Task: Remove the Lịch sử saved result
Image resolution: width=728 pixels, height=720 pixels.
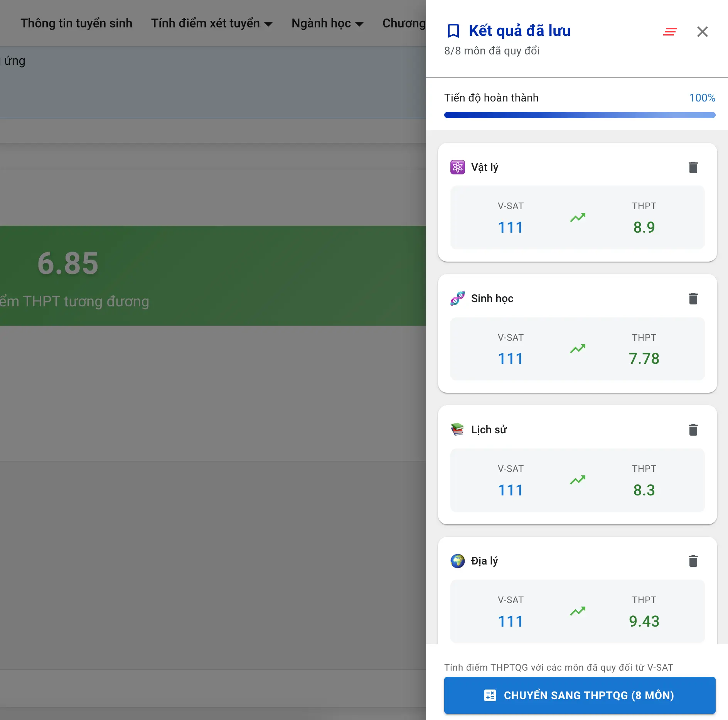Action: point(693,430)
